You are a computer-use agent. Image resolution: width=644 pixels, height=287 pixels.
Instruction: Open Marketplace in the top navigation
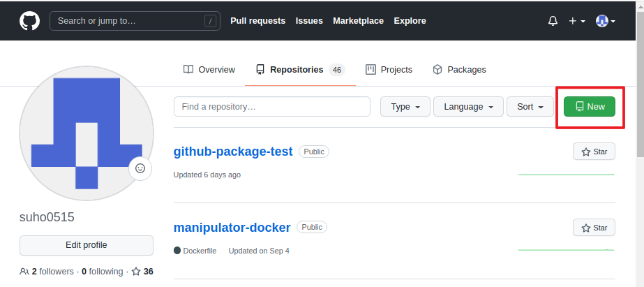358,21
